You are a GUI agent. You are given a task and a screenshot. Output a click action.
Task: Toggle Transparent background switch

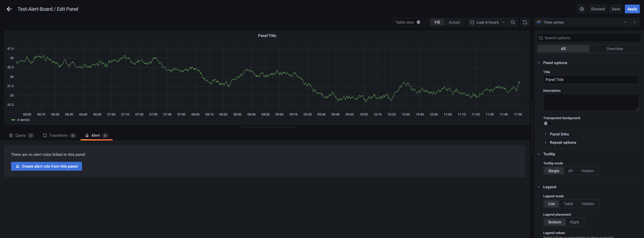click(x=547, y=123)
